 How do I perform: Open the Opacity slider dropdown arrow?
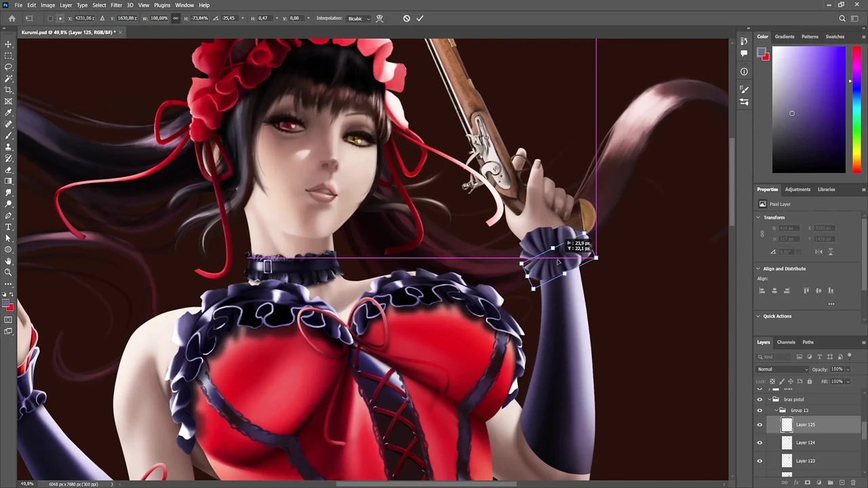click(x=848, y=369)
